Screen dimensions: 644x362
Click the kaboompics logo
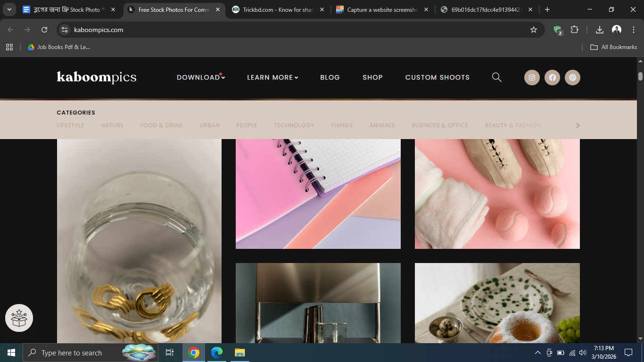tap(97, 77)
